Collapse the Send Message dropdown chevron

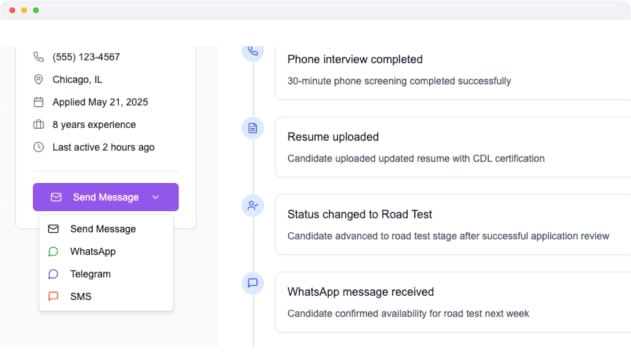pyautogui.click(x=156, y=197)
